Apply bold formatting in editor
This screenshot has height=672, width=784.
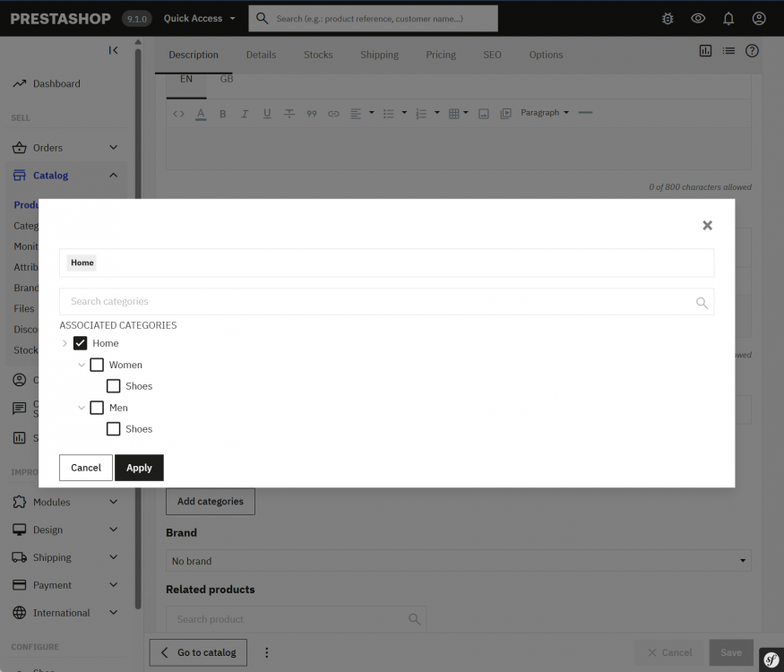click(x=223, y=114)
